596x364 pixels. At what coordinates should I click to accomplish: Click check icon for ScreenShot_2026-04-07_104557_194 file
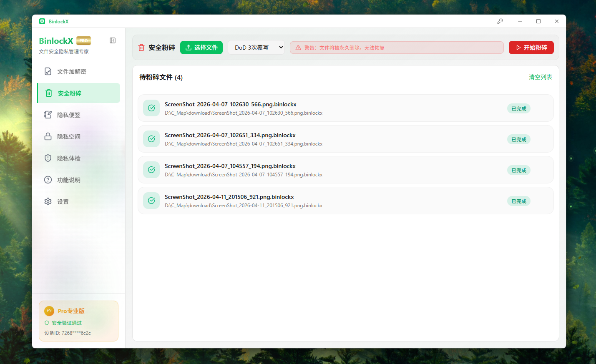(151, 170)
